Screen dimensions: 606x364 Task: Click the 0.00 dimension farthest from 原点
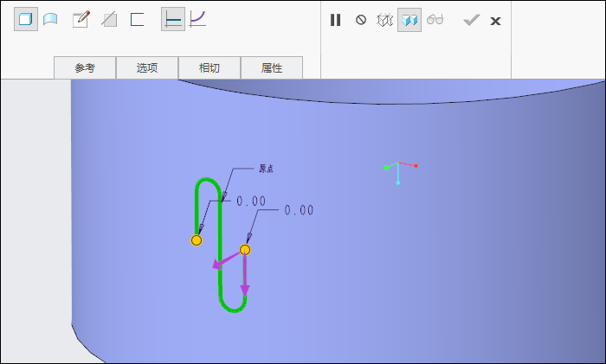click(x=300, y=210)
